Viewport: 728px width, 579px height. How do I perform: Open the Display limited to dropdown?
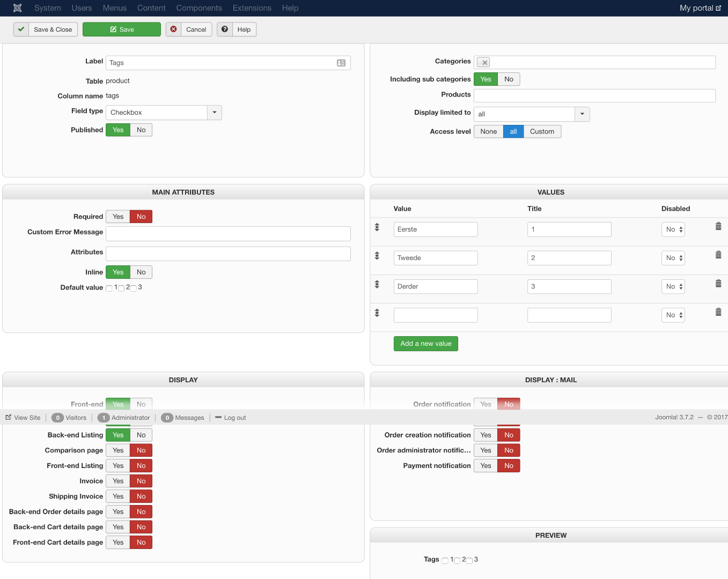tap(582, 114)
